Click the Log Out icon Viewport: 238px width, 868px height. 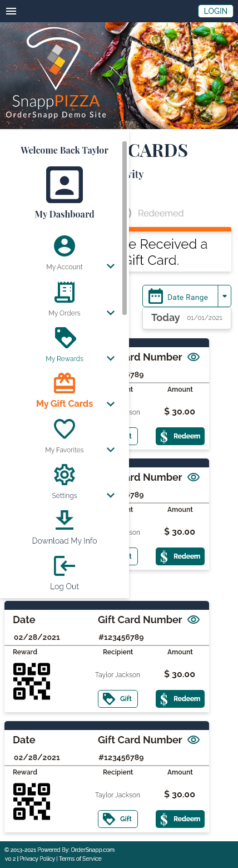[65, 566]
